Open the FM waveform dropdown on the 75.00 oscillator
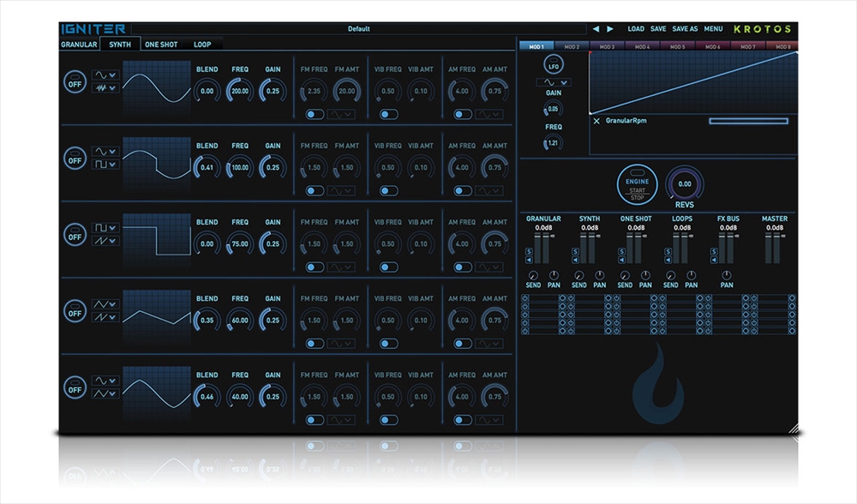 (341, 267)
